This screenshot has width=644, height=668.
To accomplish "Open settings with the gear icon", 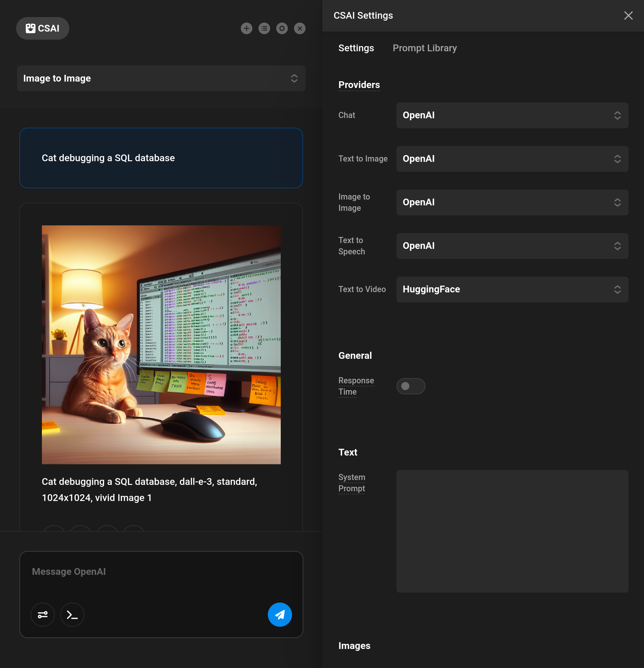I will 282,28.
